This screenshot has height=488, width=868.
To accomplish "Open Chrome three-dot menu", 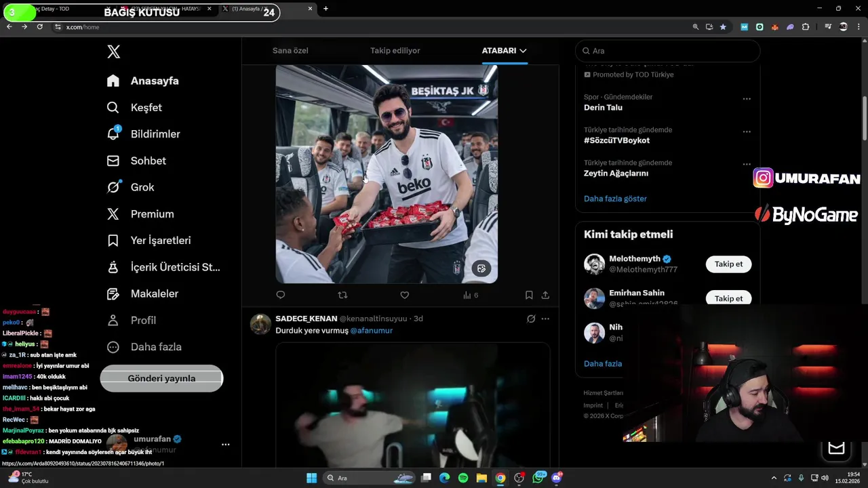I will click(859, 27).
